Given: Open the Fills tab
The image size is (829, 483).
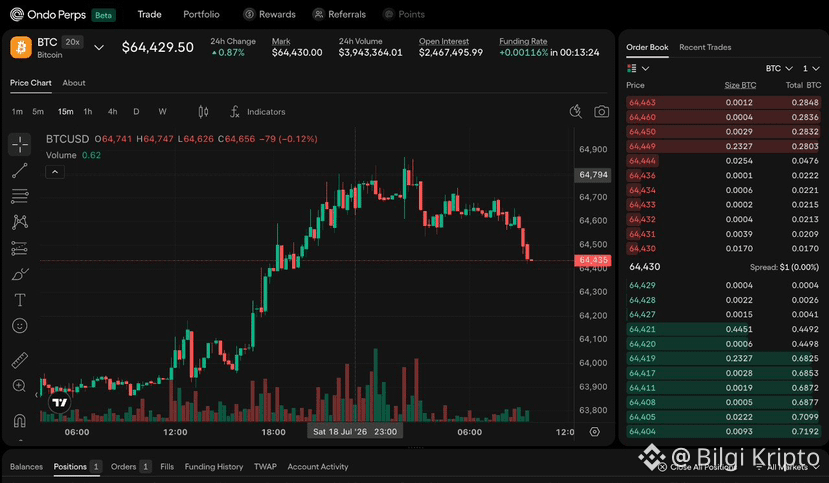Looking at the screenshot, I should click(x=167, y=467).
